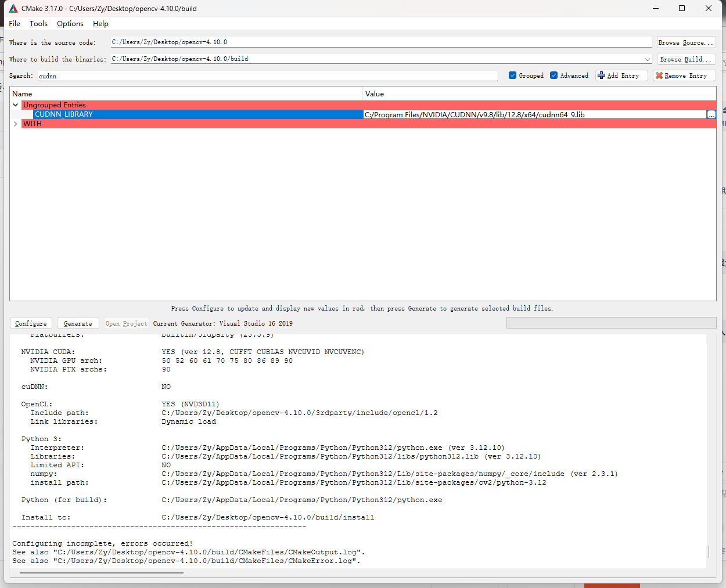
Task: Click the 'Install to:' path line
Action: [198, 517]
